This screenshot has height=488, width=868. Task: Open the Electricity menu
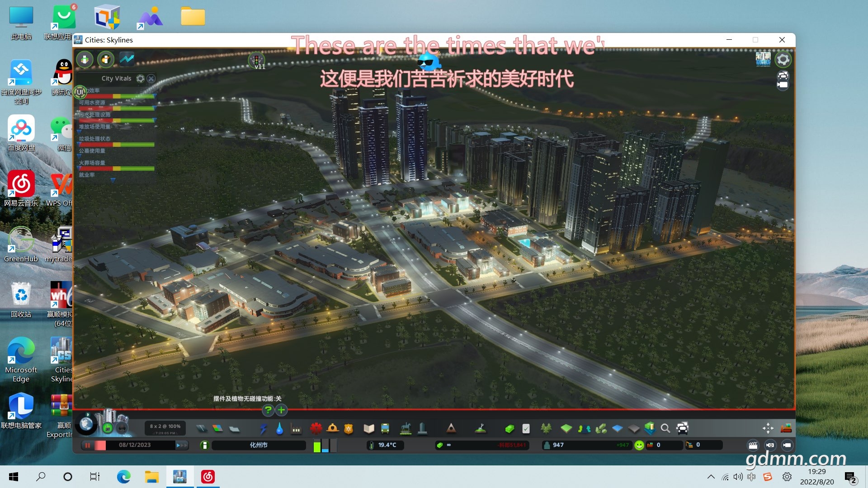coord(263,428)
